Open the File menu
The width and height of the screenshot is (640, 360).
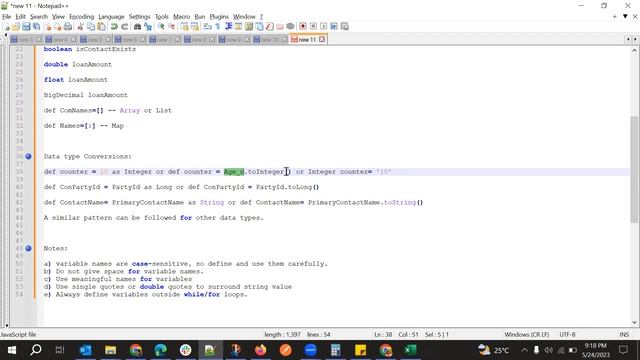pos(7,17)
